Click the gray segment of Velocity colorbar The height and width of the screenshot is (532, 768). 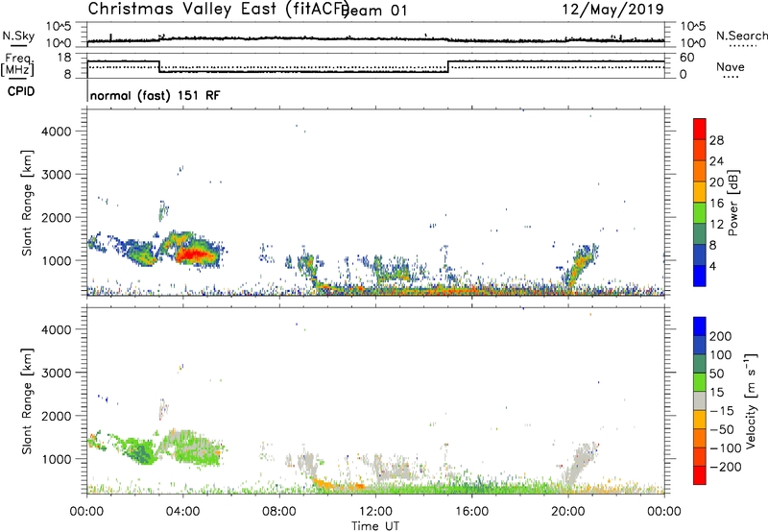700,400
